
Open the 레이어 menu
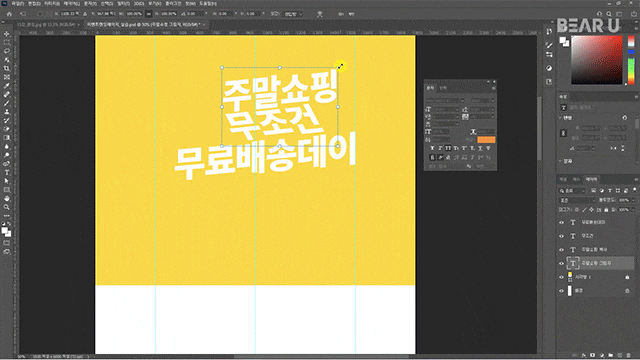coord(71,3)
